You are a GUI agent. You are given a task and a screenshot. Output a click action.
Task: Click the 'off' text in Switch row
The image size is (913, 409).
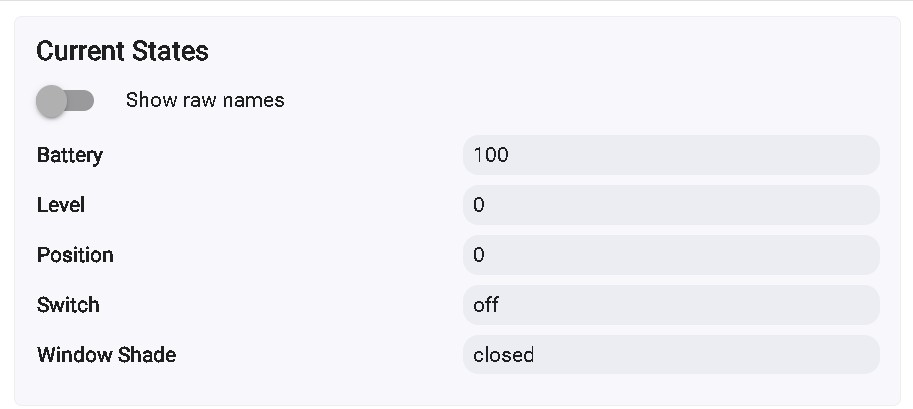pyautogui.click(x=486, y=305)
